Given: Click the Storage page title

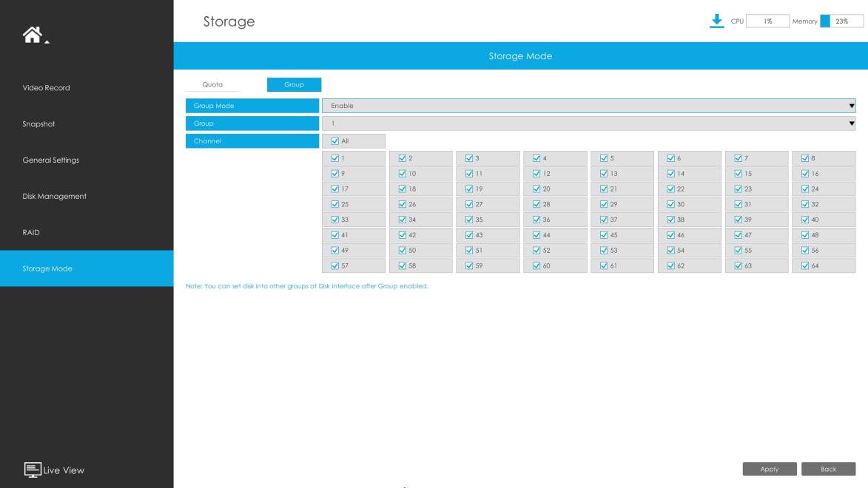Looking at the screenshot, I should tap(229, 21).
